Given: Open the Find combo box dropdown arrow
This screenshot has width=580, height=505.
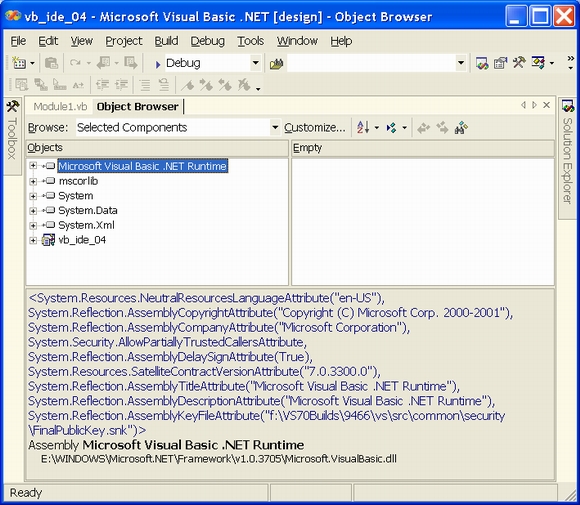Looking at the screenshot, I should point(461,63).
